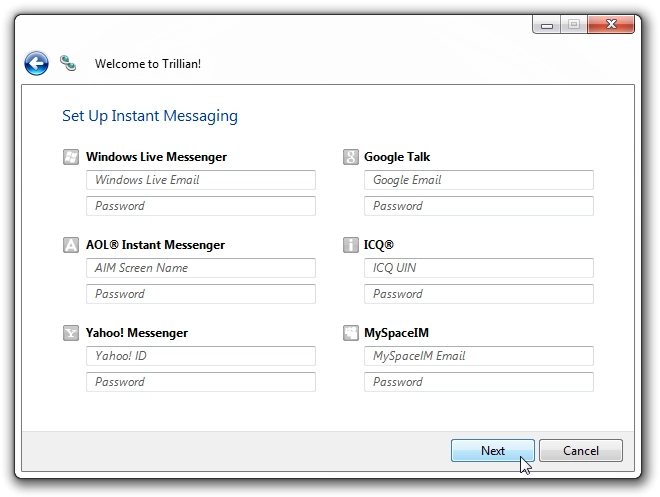Proceed with the Next button
Image resolution: width=660 pixels, height=497 pixels.
tap(493, 451)
